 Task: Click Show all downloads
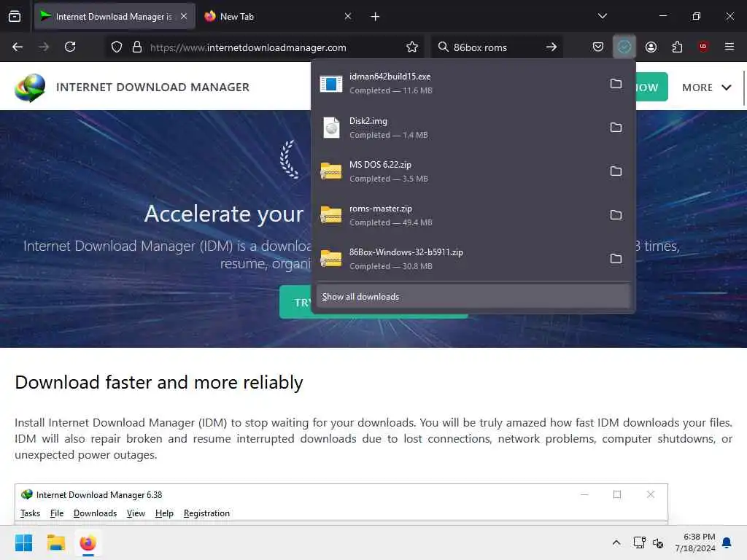click(x=473, y=297)
